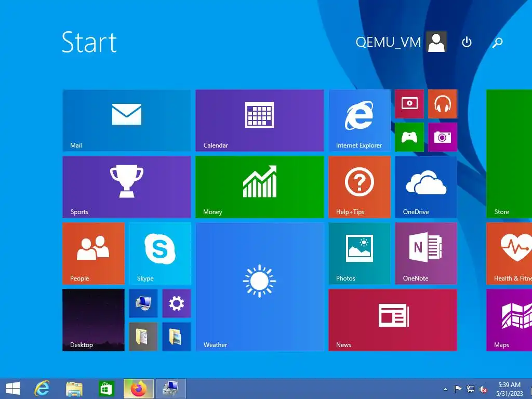This screenshot has height=399, width=532.
Task: Open the Music tile with headphones
Action: pos(443,104)
